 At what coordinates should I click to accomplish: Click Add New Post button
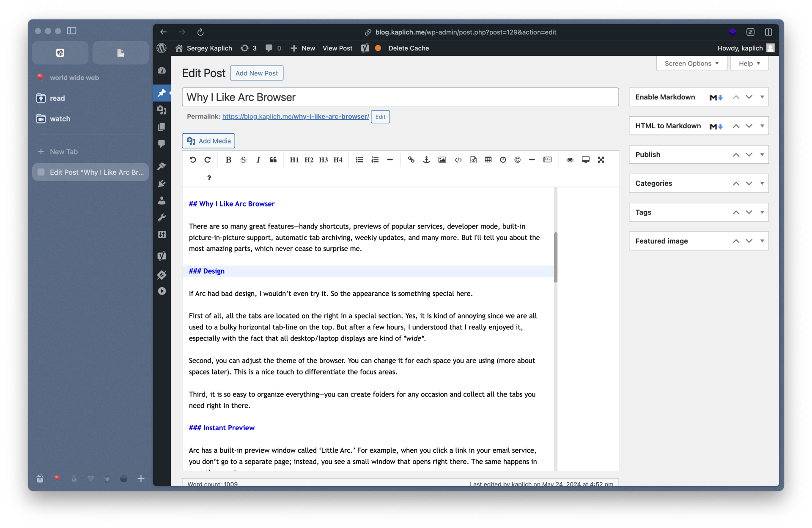256,73
